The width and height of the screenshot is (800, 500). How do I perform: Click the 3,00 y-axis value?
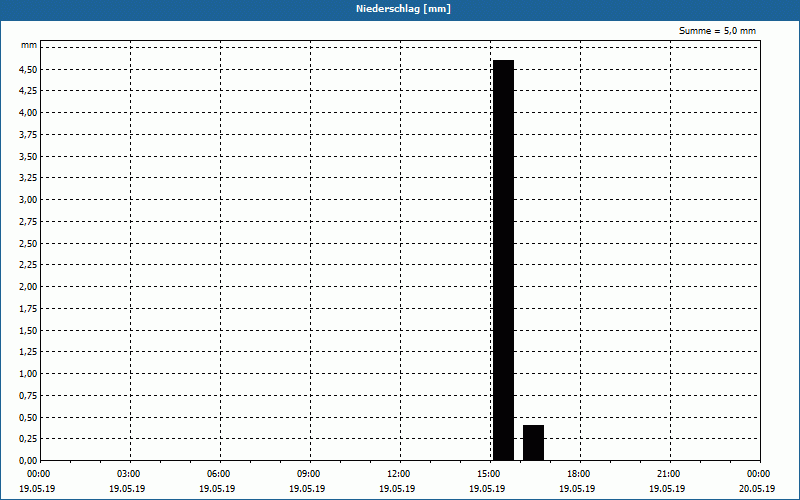pos(28,200)
